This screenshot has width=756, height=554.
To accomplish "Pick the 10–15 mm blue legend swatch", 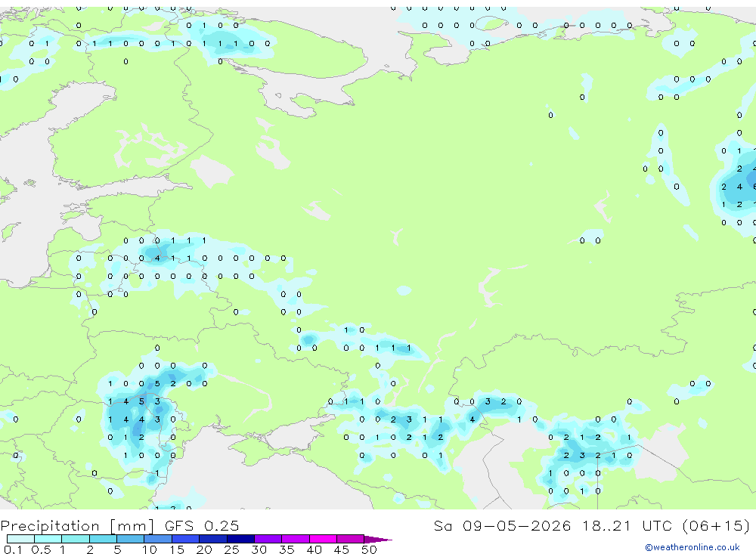I will point(158,539).
